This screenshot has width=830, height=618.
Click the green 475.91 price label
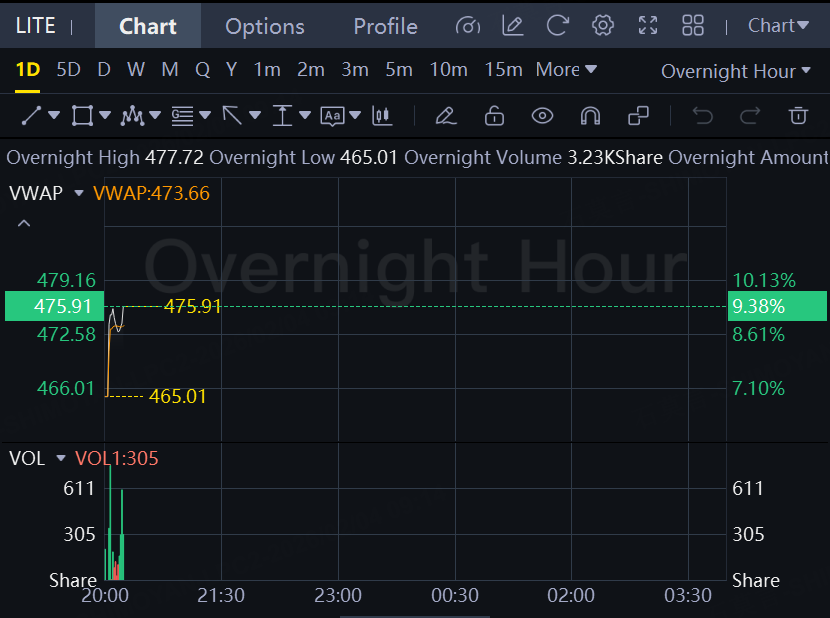pos(55,306)
